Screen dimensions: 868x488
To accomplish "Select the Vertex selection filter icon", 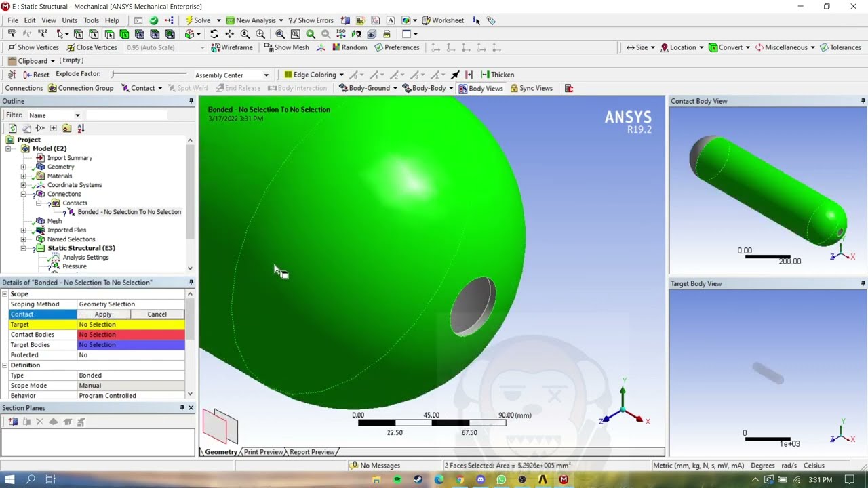I will 79,34.
